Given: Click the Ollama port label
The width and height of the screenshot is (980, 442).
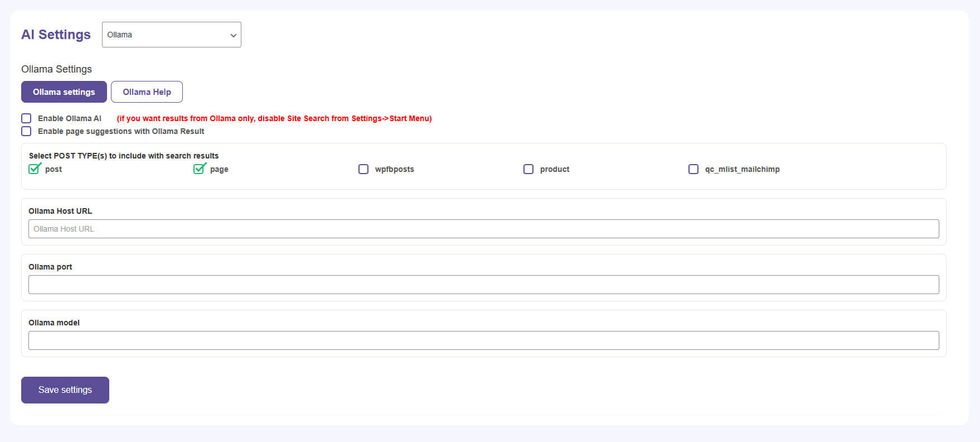Looking at the screenshot, I should (50, 267).
